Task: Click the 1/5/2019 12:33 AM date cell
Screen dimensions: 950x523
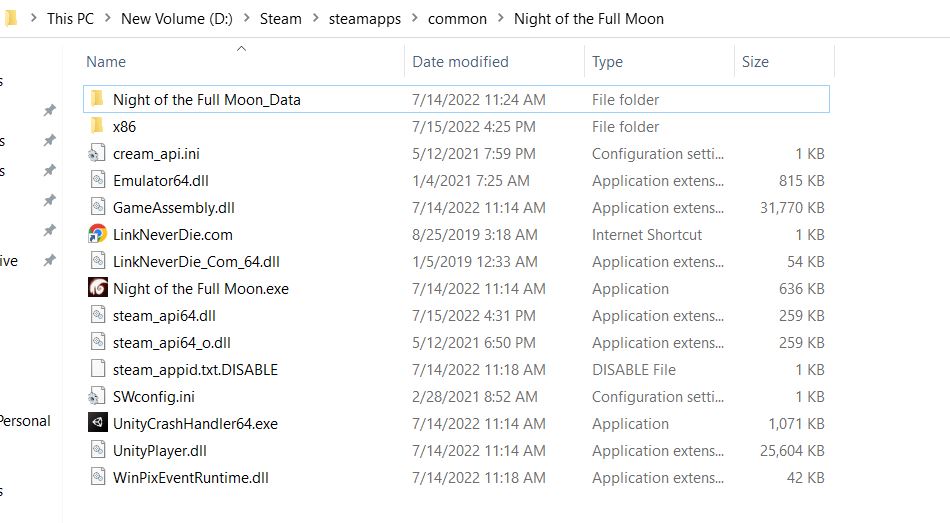Action: [x=474, y=262]
